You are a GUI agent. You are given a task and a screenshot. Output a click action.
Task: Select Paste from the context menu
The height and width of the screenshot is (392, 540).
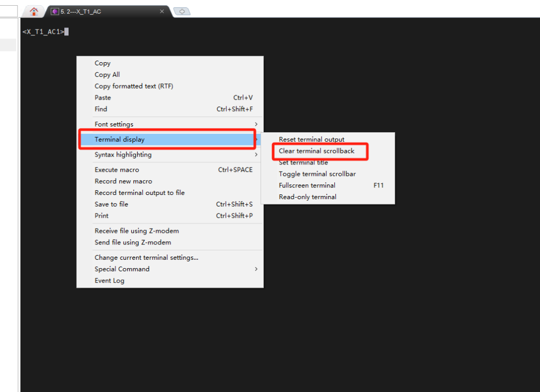[103, 98]
